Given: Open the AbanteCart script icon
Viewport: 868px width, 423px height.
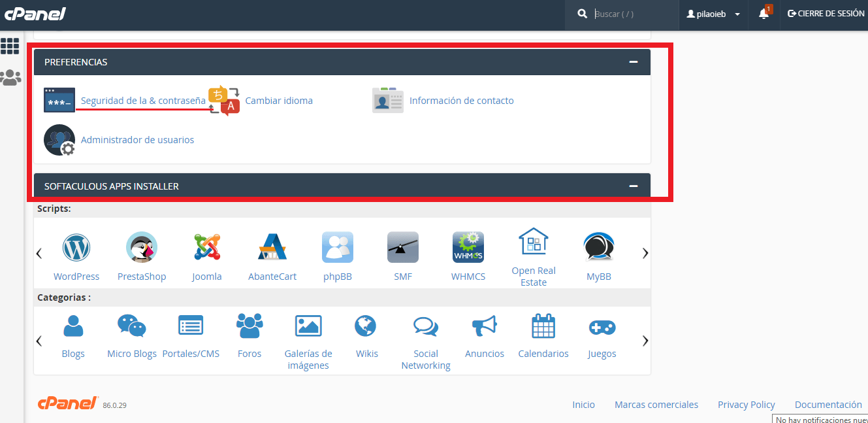Looking at the screenshot, I should coord(272,248).
